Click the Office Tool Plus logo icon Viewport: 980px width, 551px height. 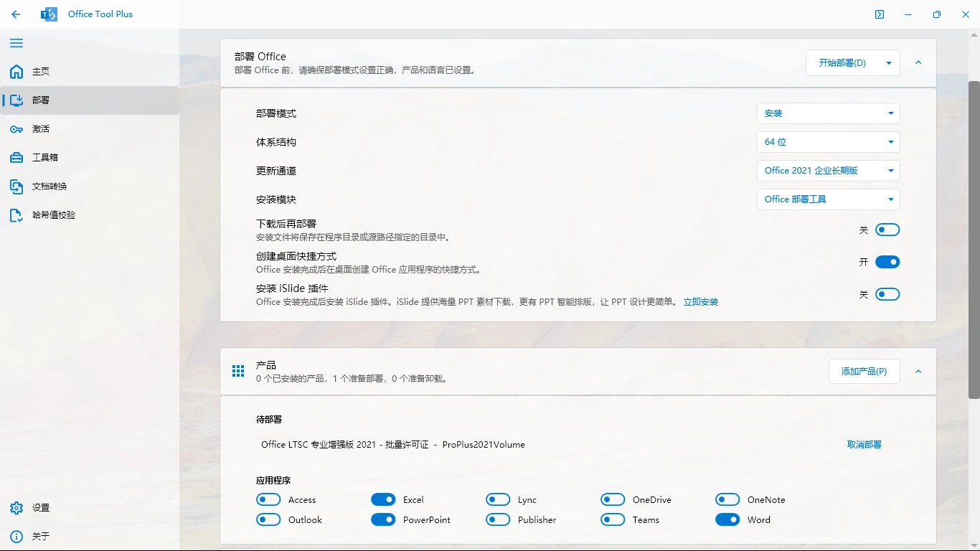[x=49, y=14]
